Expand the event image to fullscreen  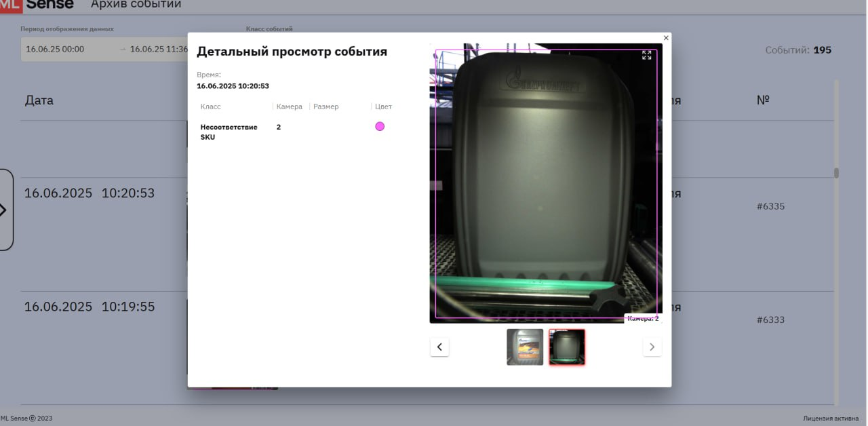647,55
